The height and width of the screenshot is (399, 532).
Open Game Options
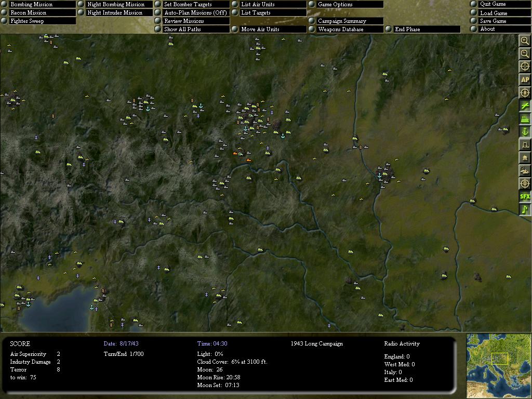(x=346, y=4)
